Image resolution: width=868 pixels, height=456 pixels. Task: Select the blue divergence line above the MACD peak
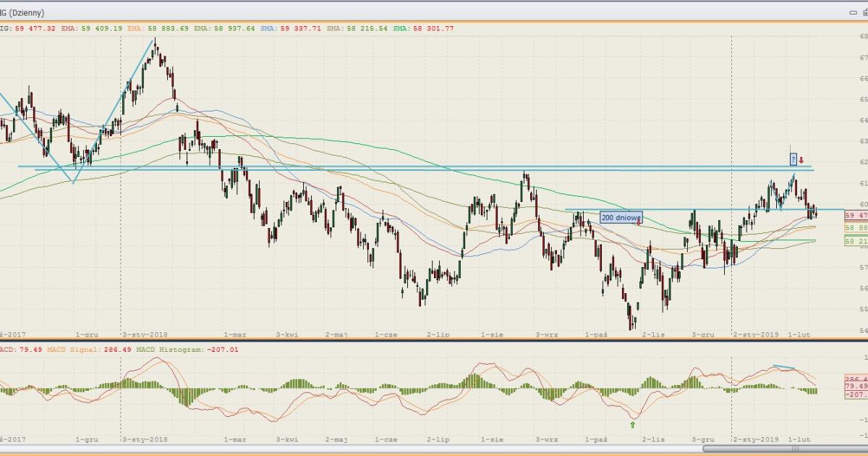(784, 368)
